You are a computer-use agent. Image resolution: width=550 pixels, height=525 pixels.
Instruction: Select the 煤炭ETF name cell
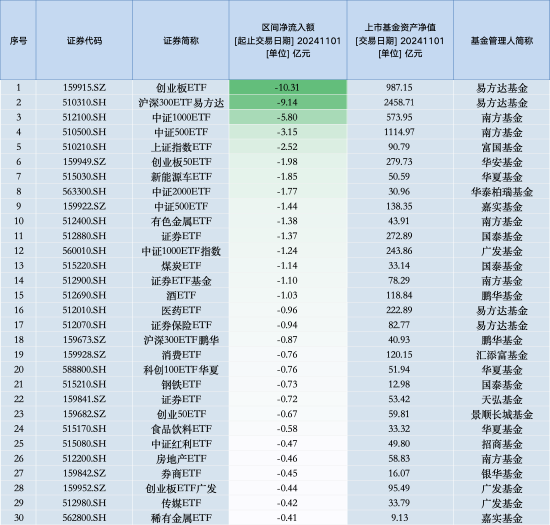pos(181,265)
